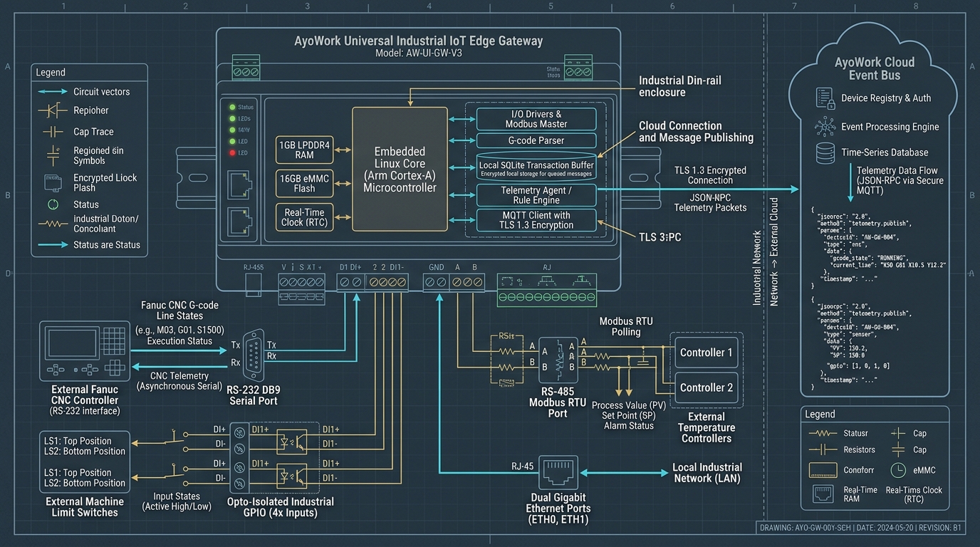Click the Local SQLite Transaction Buffer block

pos(536,167)
